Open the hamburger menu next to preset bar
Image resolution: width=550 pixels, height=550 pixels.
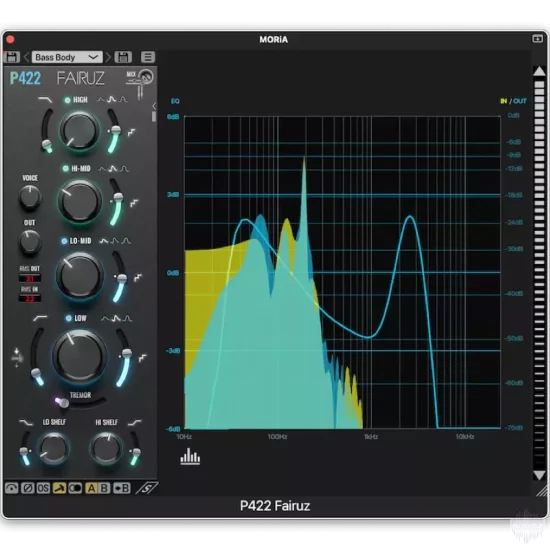click(148, 57)
